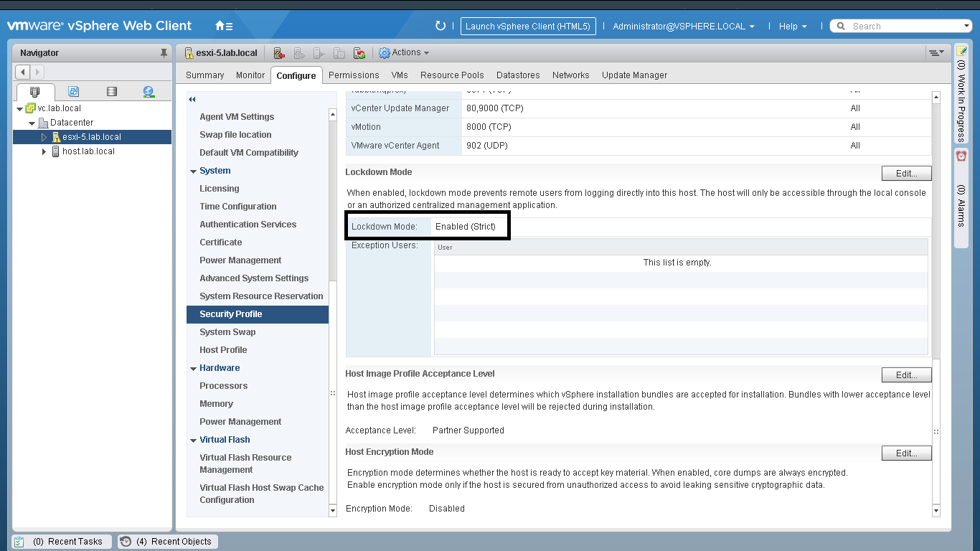Open the Networking view in Navigator
This screenshot has height=551, width=980.
pyautogui.click(x=149, y=92)
